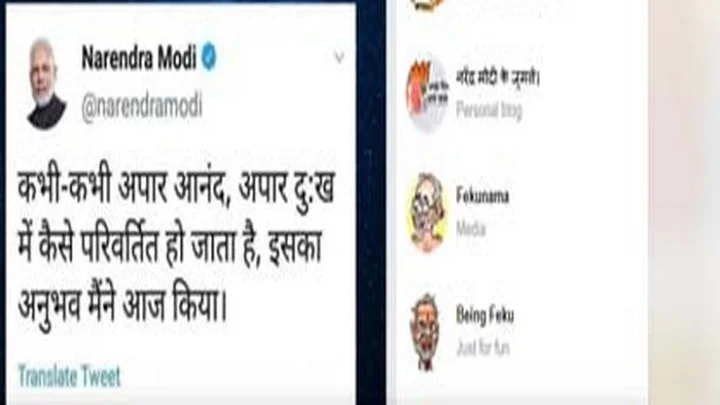Select the Being Feku page name
The width and height of the screenshot is (720, 405).
point(485,315)
